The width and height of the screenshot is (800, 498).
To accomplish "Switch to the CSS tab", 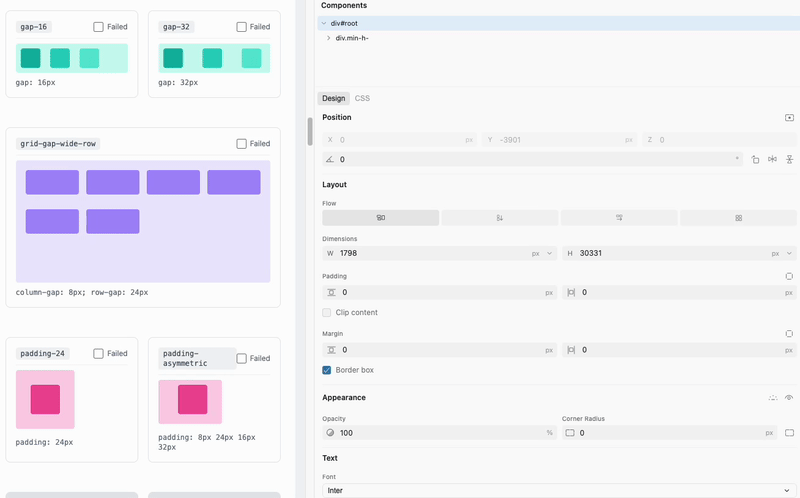I will coord(362,98).
